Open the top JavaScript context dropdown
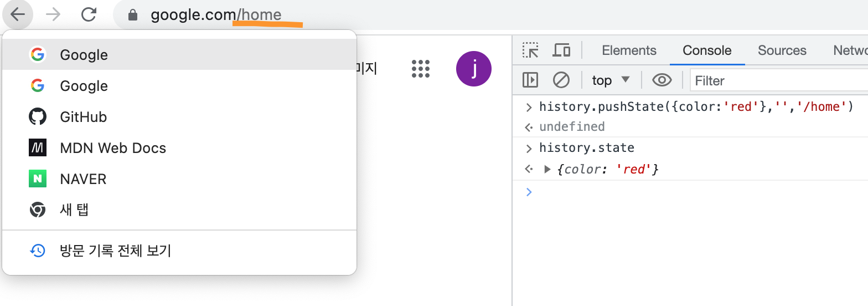 (611, 80)
